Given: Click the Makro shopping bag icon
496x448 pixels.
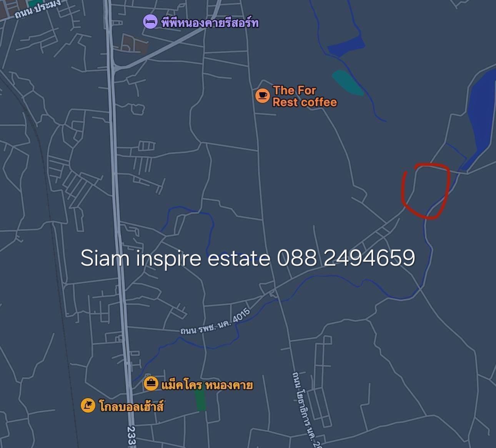Looking at the screenshot, I should tap(151, 383).
